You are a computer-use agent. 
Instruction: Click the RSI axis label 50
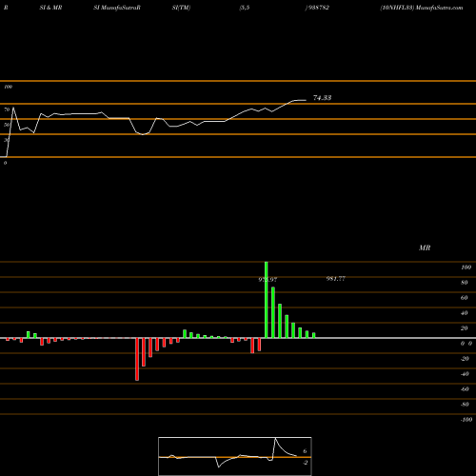point(7,125)
